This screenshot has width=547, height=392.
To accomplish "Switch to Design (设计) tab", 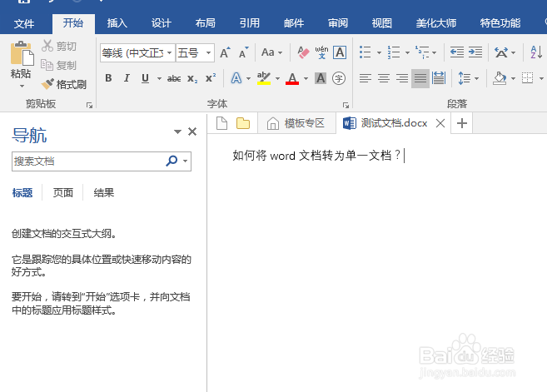I will tap(162, 23).
